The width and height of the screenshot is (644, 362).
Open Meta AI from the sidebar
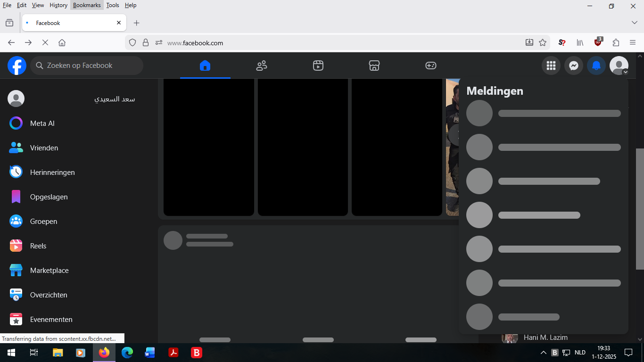coord(42,123)
